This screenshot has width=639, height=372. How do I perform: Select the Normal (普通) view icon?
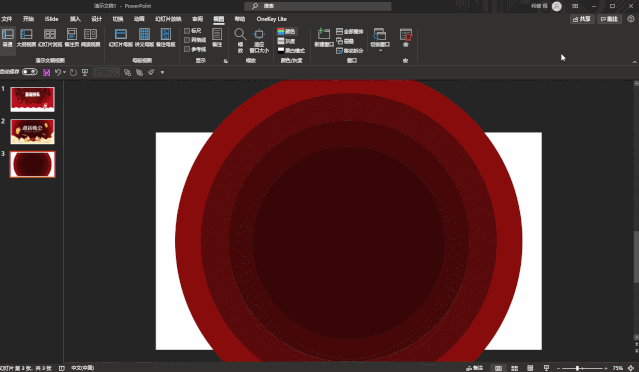[7, 37]
